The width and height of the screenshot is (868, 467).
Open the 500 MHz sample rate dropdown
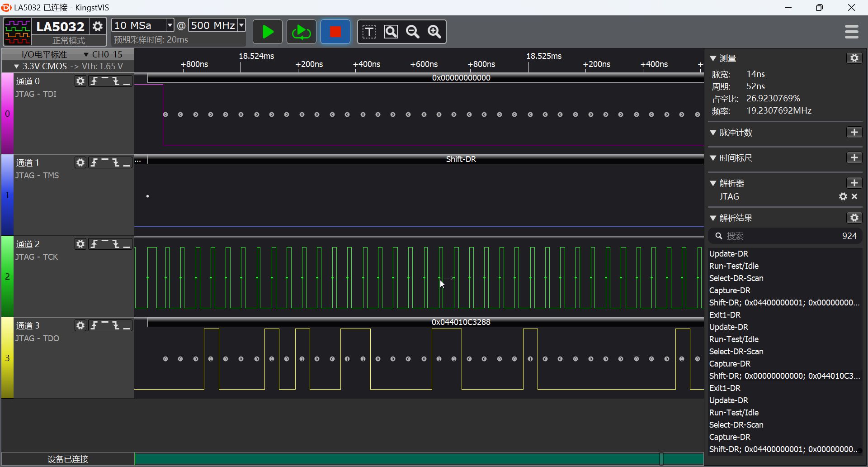pos(217,25)
